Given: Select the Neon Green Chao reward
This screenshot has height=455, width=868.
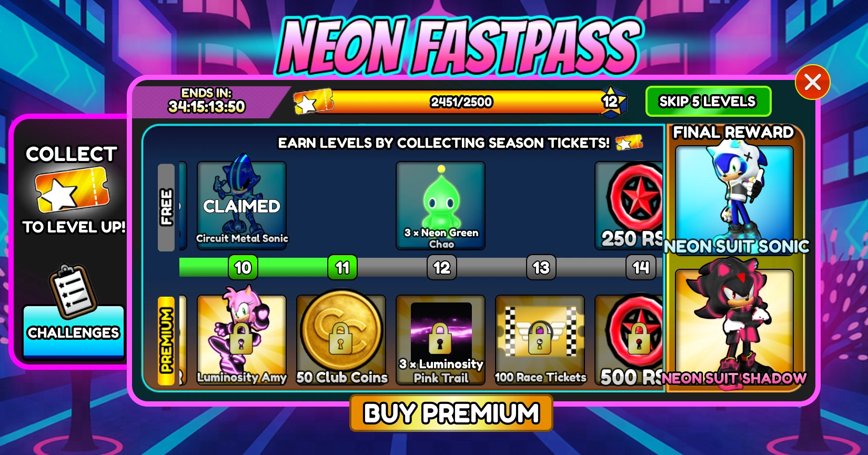Looking at the screenshot, I should point(441,205).
